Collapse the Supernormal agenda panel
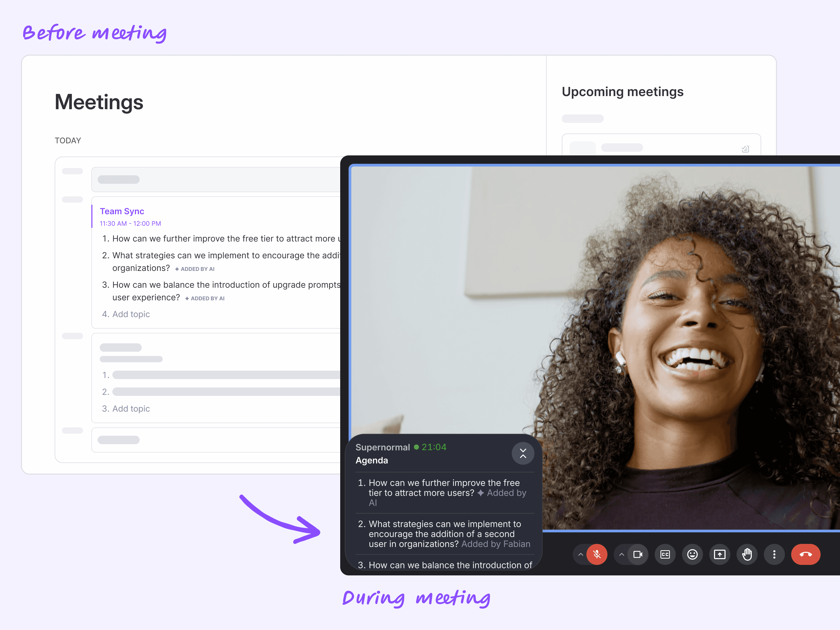 click(x=523, y=453)
